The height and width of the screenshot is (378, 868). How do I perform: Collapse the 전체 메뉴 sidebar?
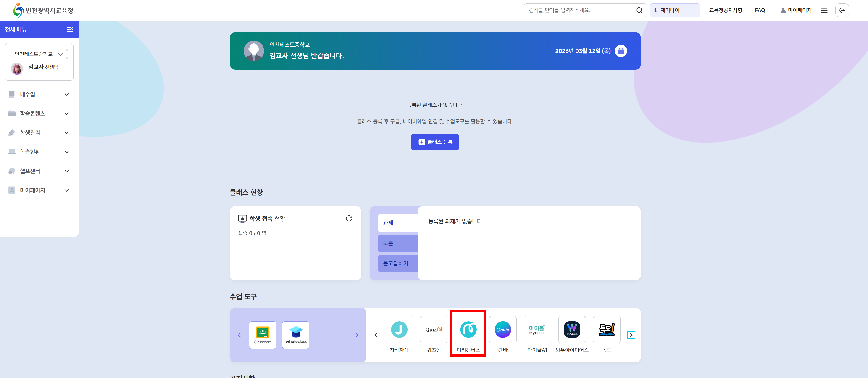tap(70, 29)
